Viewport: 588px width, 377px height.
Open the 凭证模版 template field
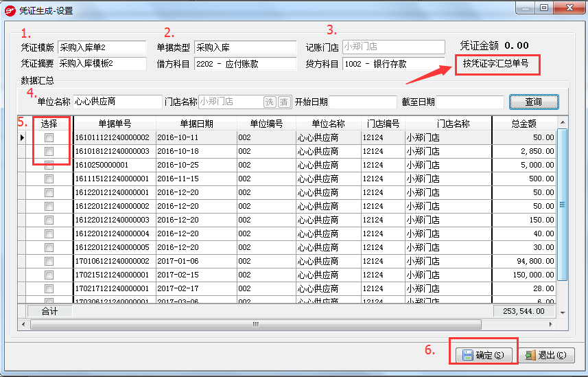102,47
